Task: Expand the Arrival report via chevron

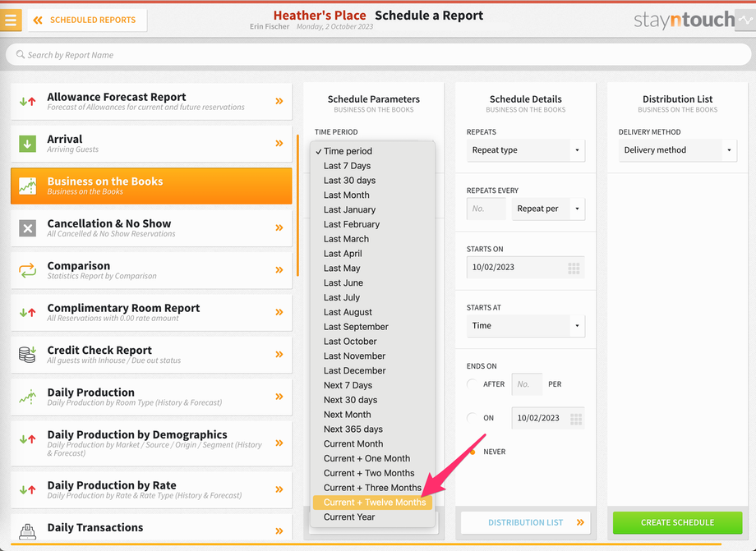Action: click(x=279, y=143)
